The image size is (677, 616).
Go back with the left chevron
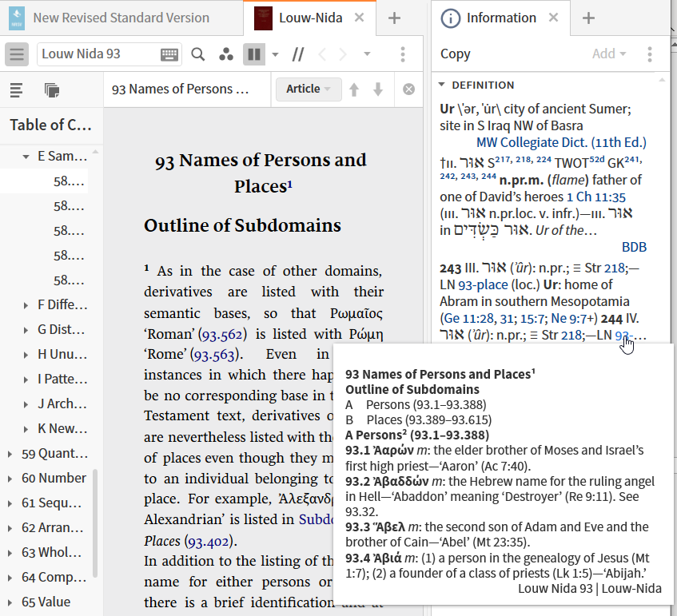(321, 54)
